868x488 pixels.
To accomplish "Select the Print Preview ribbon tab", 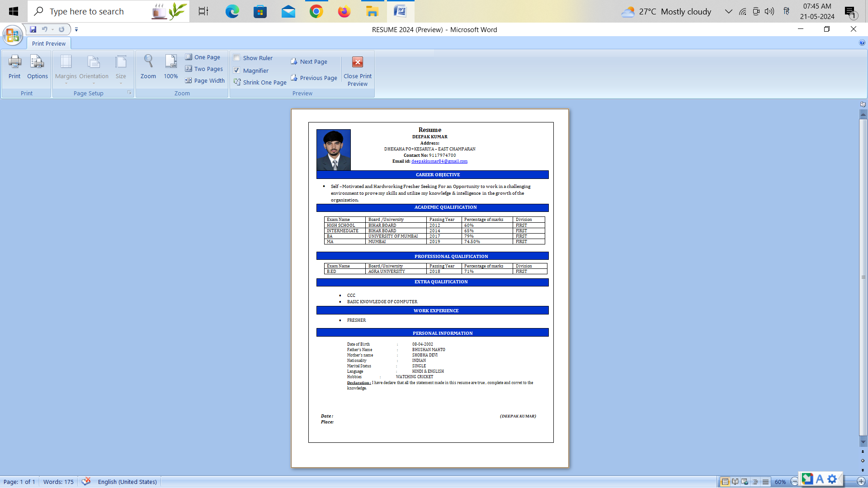I will coord(49,44).
